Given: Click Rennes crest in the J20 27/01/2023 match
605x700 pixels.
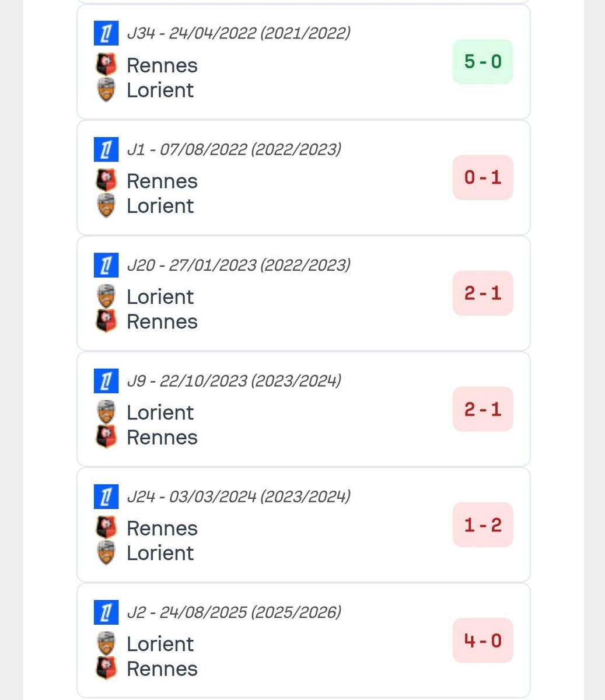Looking at the screenshot, I should (x=106, y=321).
